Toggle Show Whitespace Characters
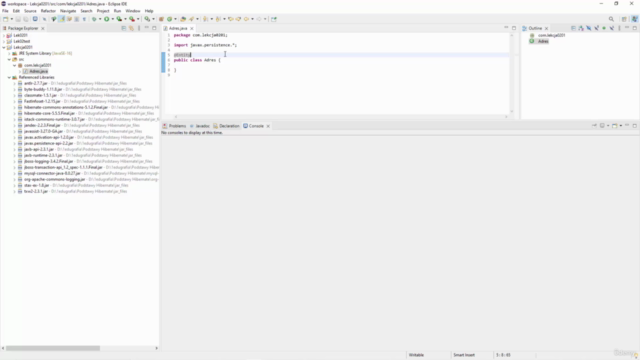This screenshot has height=360, width=640. 84,19
